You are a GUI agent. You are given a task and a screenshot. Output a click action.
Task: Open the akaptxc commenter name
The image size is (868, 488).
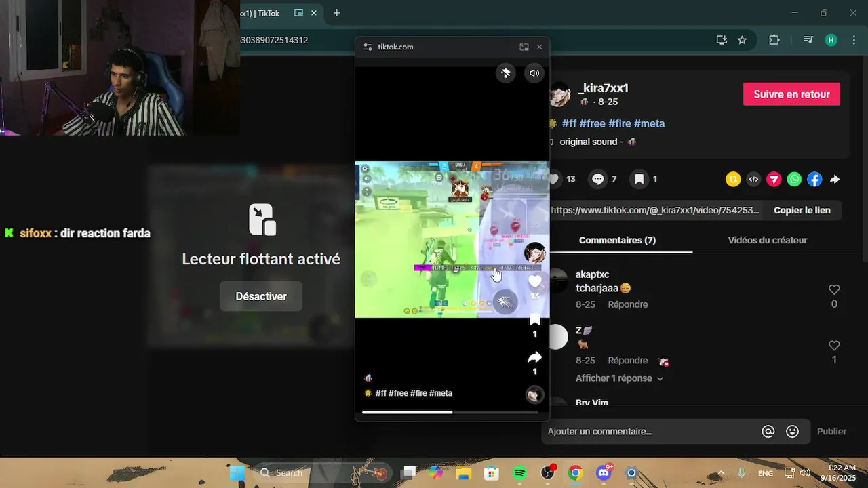coord(592,274)
